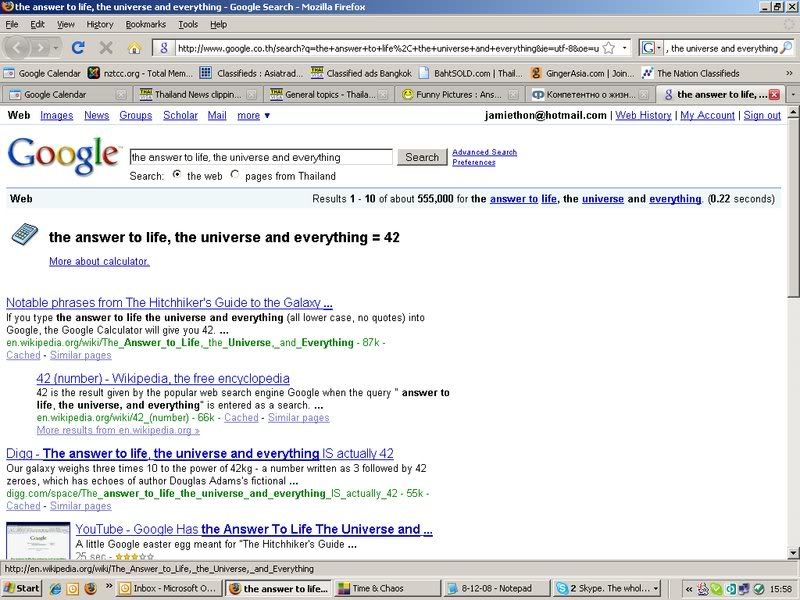Open the list all tabs dropdown

pos(793,94)
